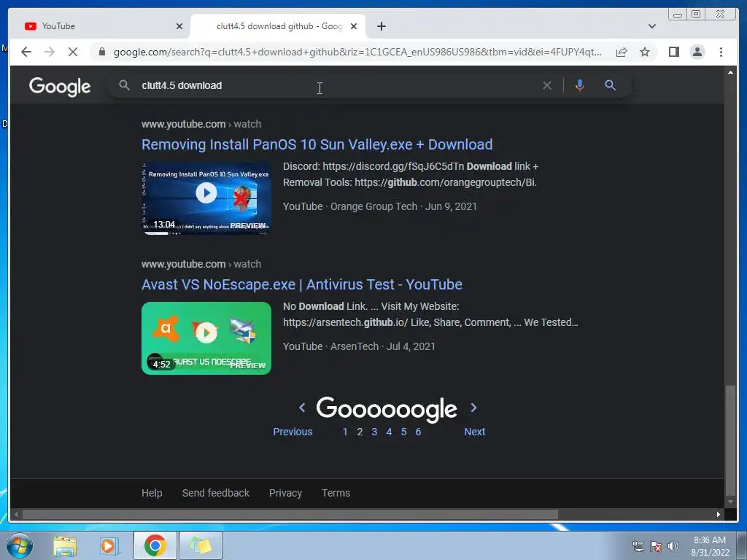Open Avast VS NoEscape.exe Antivirus Test result
This screenshot has height=560, width=747.
[x=301, y=284]
